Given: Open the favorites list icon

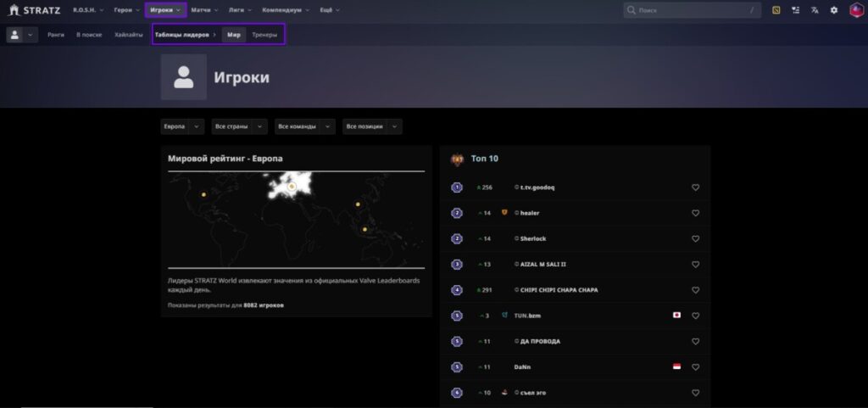Looking at the screenshot, I should click(x=795, y=10).
